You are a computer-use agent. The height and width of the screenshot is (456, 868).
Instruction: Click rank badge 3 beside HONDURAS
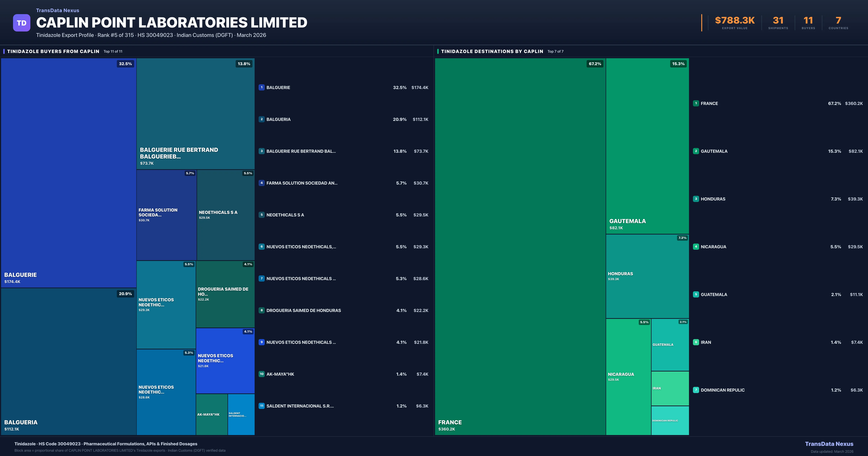[x=696, y=199]
